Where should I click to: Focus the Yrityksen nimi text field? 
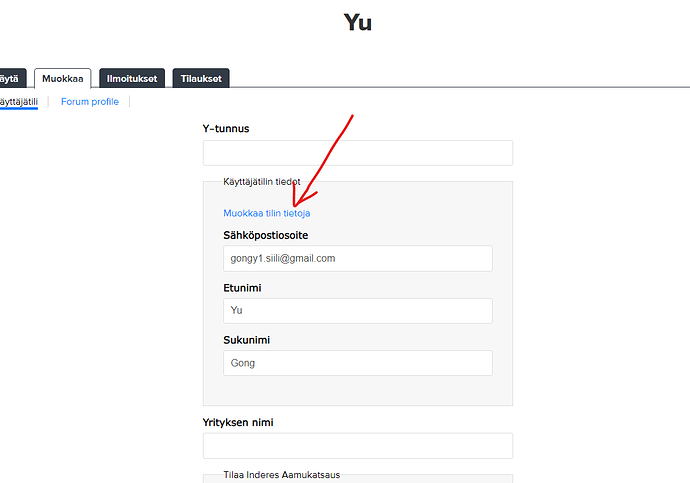coord(357,446)
